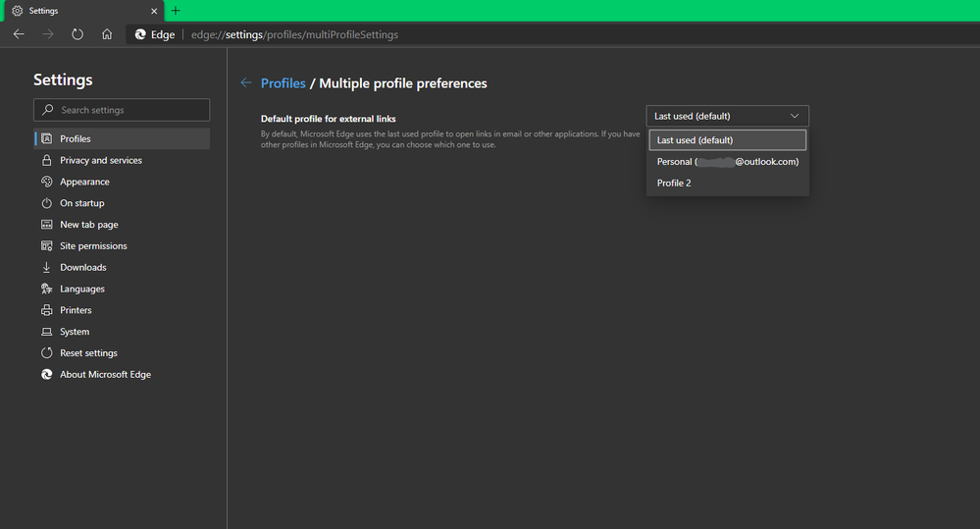Click the laptop icon next to System

pyautogui.click(x=47, y=332)
